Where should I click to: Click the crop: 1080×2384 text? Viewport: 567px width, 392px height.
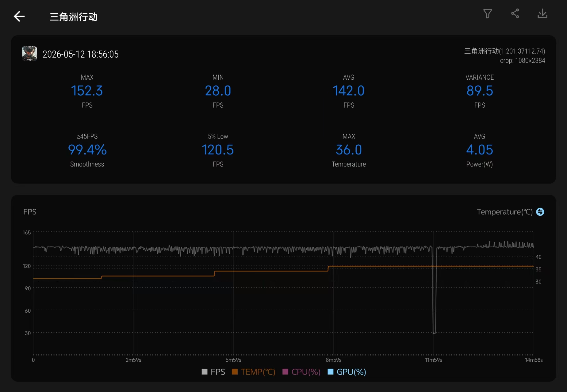(x=523, y=61)
